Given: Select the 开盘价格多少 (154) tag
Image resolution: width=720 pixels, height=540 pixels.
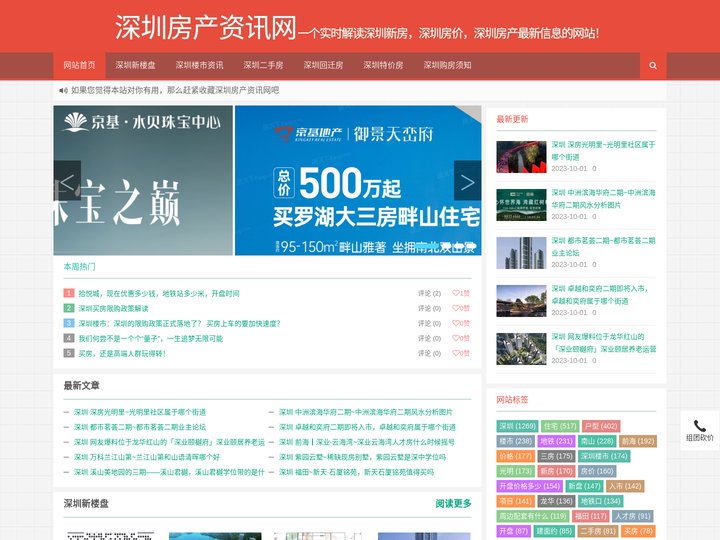Looking at the screenshot, I should (529, 486).
